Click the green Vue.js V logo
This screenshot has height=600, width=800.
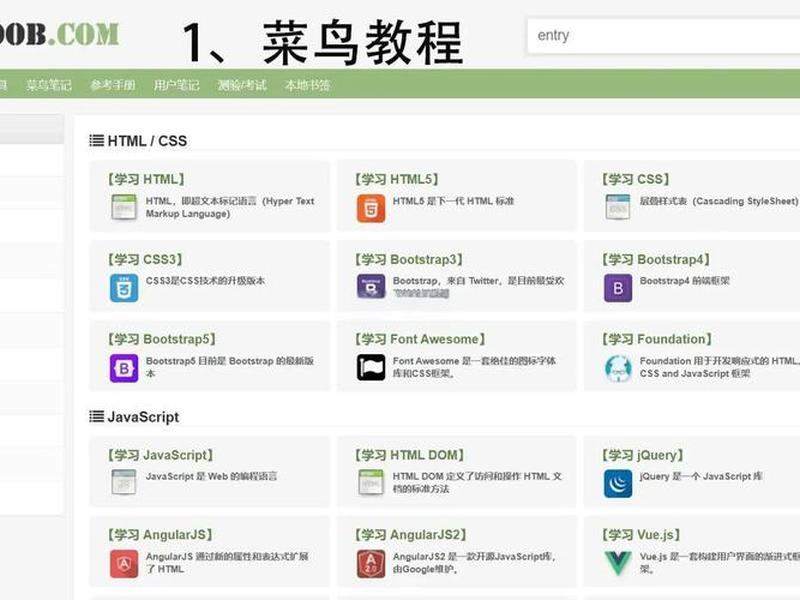tap(618, 563)
